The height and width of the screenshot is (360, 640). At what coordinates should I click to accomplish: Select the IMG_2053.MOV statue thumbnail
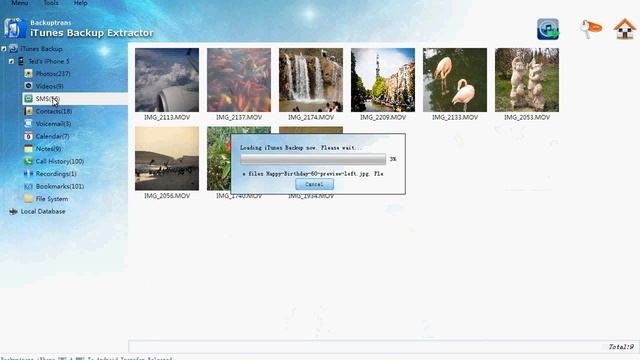pos(527,80)
